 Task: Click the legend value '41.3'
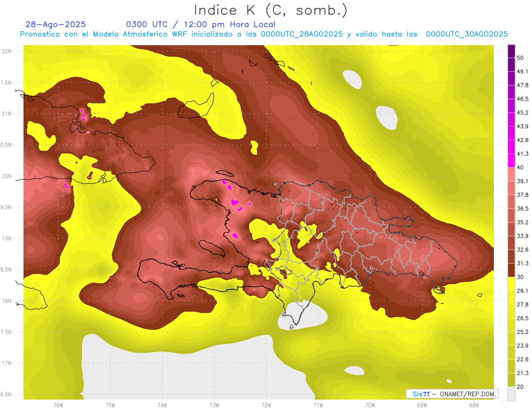(523, 154)
